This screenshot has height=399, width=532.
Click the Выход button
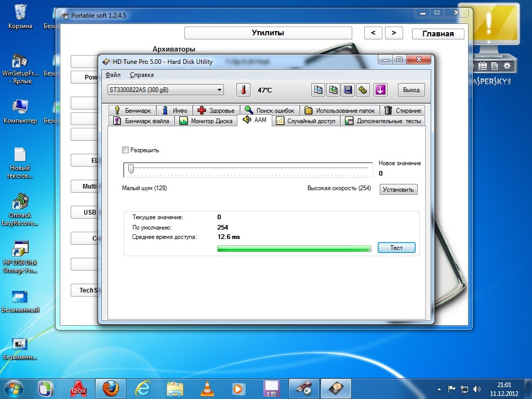tap(411, 90)
